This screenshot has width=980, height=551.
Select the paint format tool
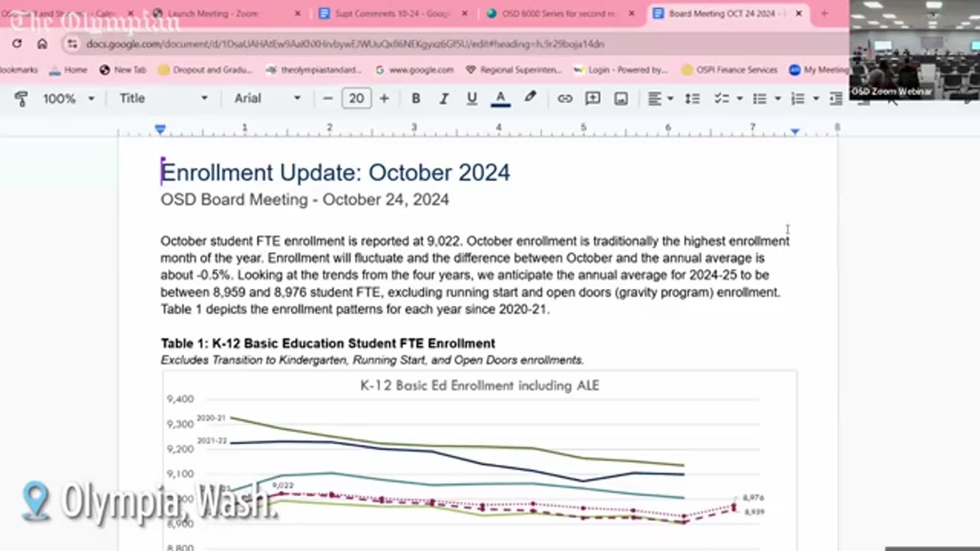tap(21, 98)
